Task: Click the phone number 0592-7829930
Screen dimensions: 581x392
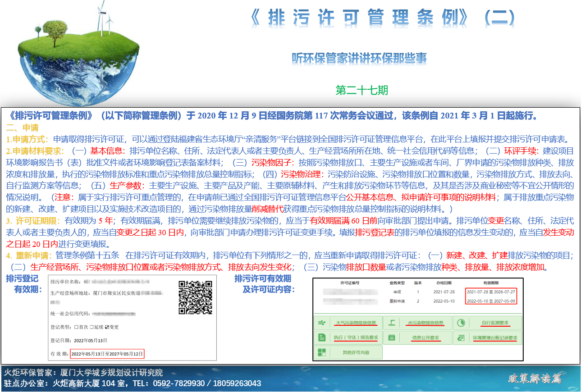Action: 178,384
